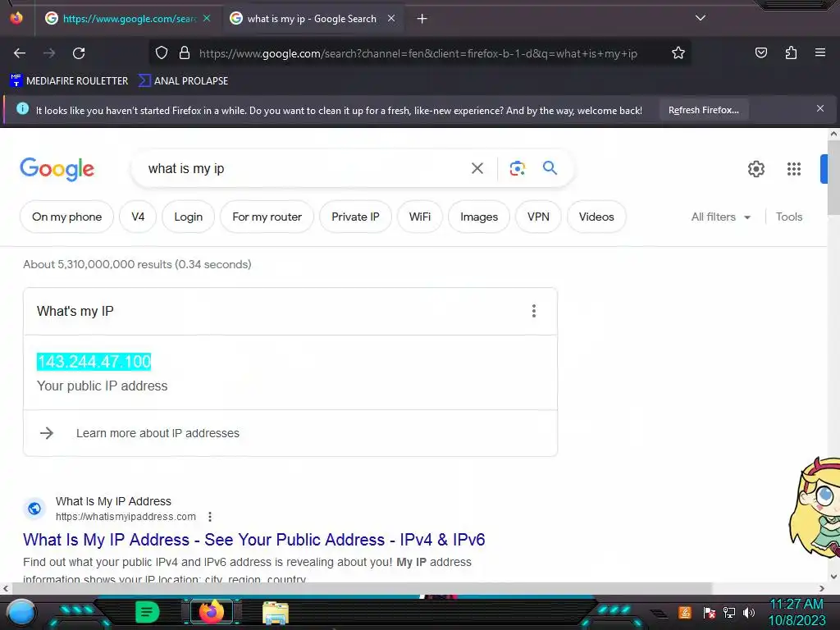Open the search Tools options
The width and height of the screenshot is (840, 630).
pyautogui.click(x=789, y=217)
